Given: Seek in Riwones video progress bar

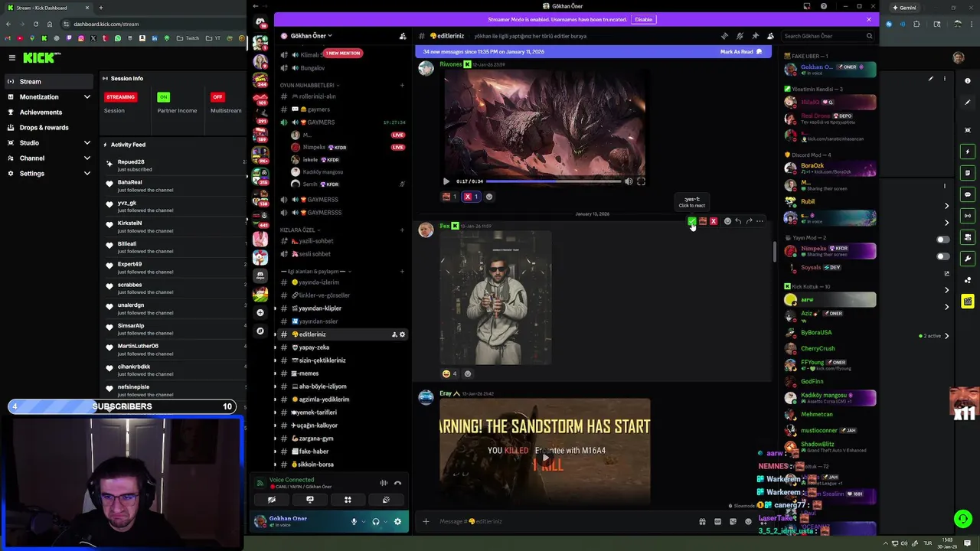Looking at the screenshot, I should coord(554,181).
